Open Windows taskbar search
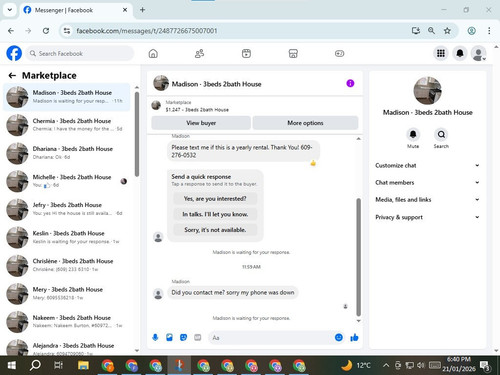The height and width of the screenshot is (375, 500). click(x=35, y=365)
